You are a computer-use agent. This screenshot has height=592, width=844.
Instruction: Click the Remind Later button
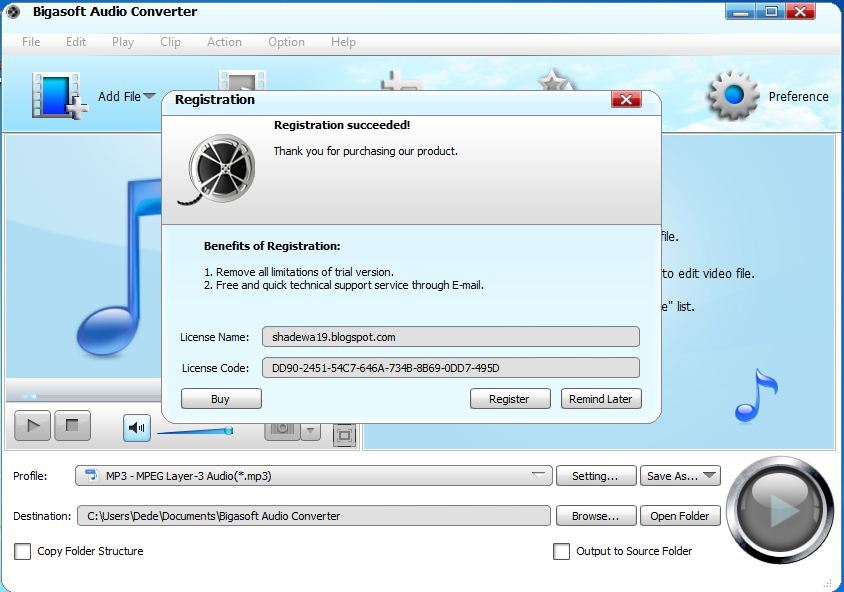[601, 399]
